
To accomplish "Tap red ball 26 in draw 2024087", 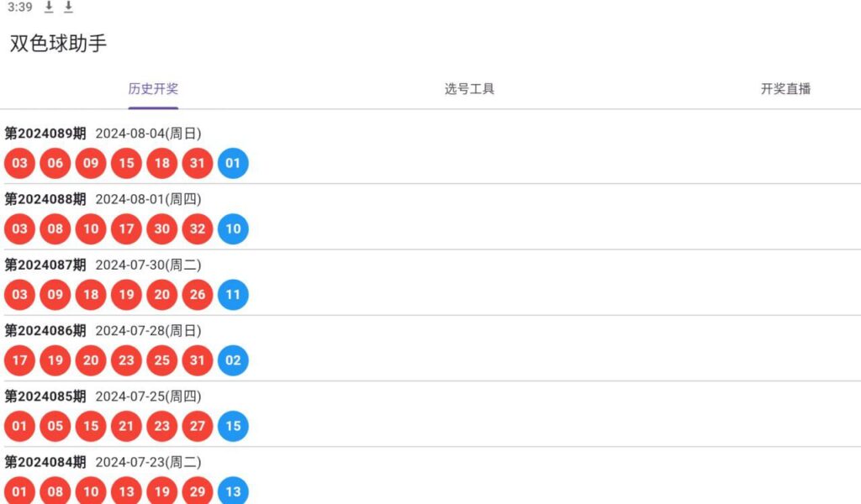I will pyautogui.click(x=197, y=294).
